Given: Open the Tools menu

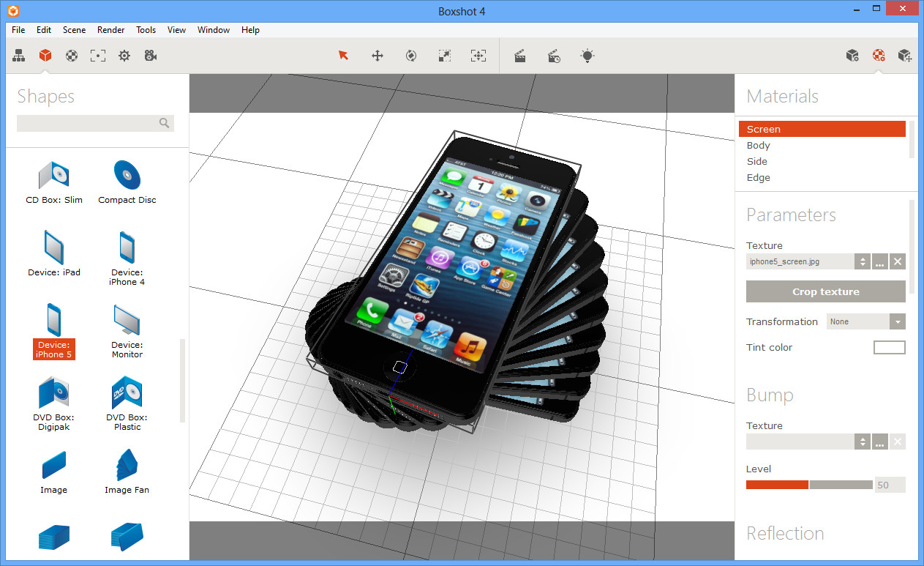Looking at the screenshot, I should click(x=146, y=30).
